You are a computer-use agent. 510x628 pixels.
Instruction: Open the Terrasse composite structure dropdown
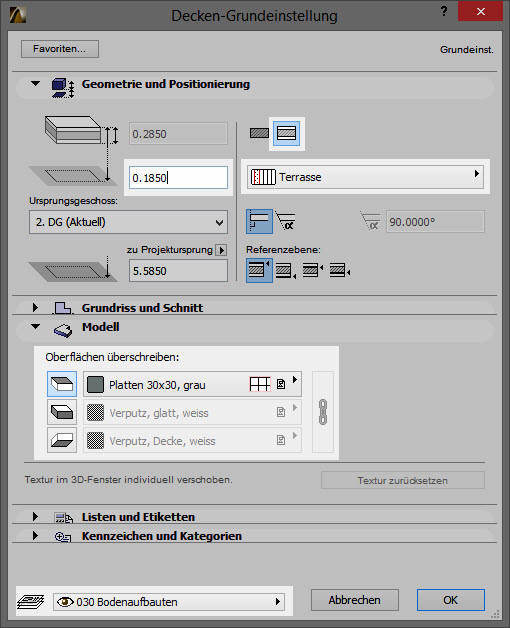365,177
